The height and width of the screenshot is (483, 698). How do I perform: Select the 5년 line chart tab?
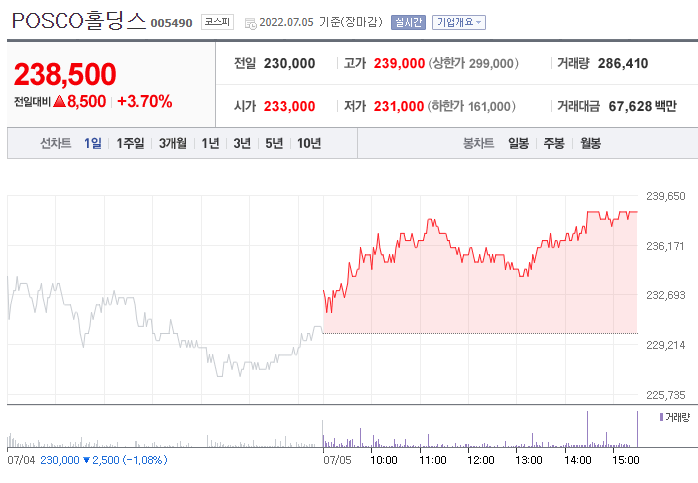(274, 143)
